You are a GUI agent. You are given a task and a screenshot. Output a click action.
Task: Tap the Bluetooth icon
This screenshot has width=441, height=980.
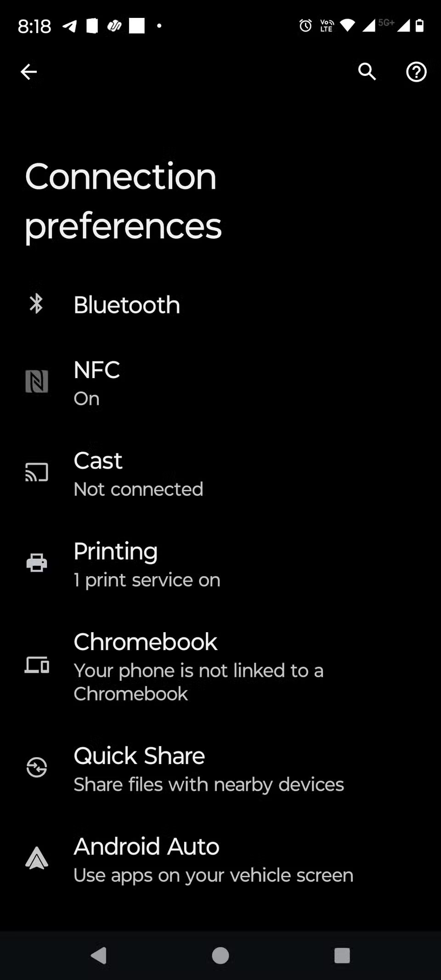click(37, 304)
